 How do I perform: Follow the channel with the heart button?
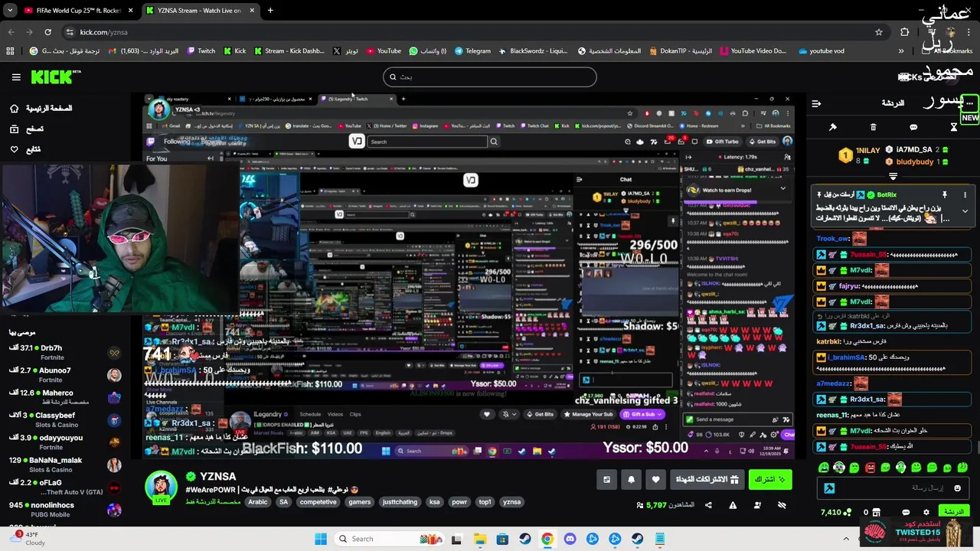655,480
